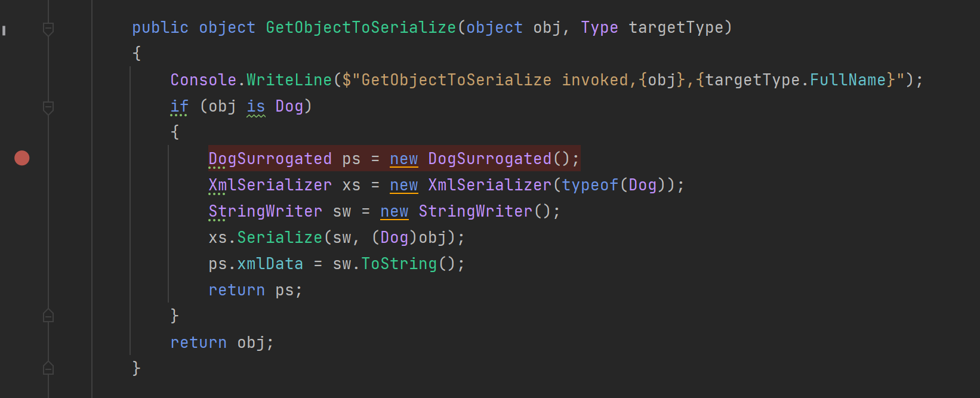The image size is (980, 398).
Task: Click the XmlSerializer type declaration
Action: click(270, 185)
